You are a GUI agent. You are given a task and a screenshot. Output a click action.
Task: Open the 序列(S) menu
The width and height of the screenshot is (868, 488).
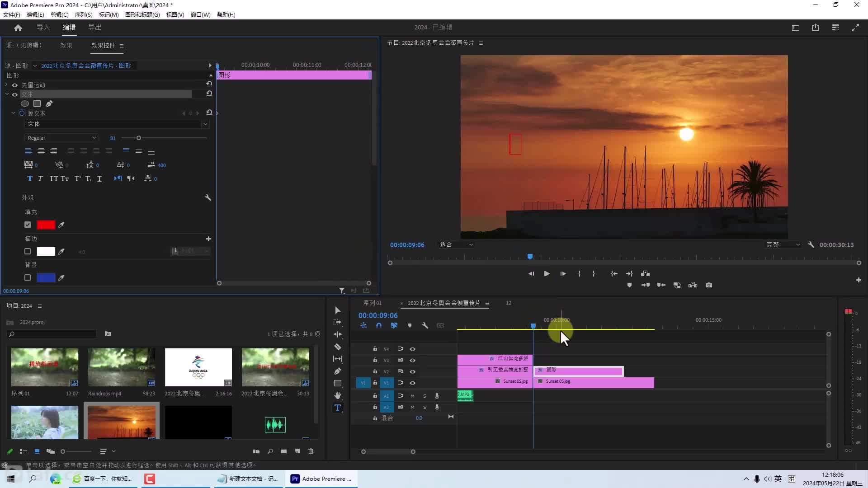84,14
